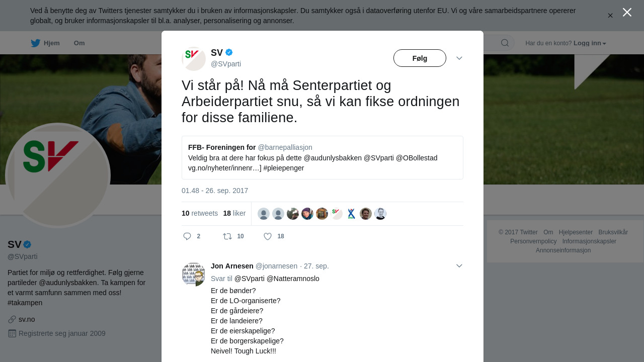644x362 pixels.
Task: Dismiss the cookie notice banner
Action: [610, 16]
